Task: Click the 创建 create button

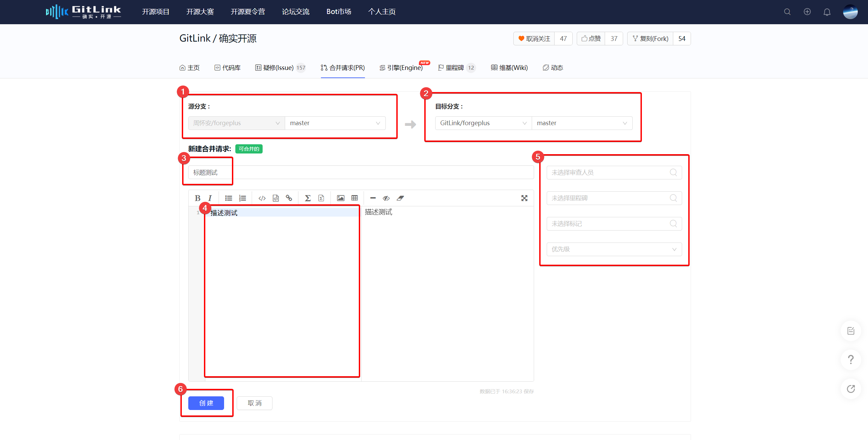Action: [x=206, y=403]
